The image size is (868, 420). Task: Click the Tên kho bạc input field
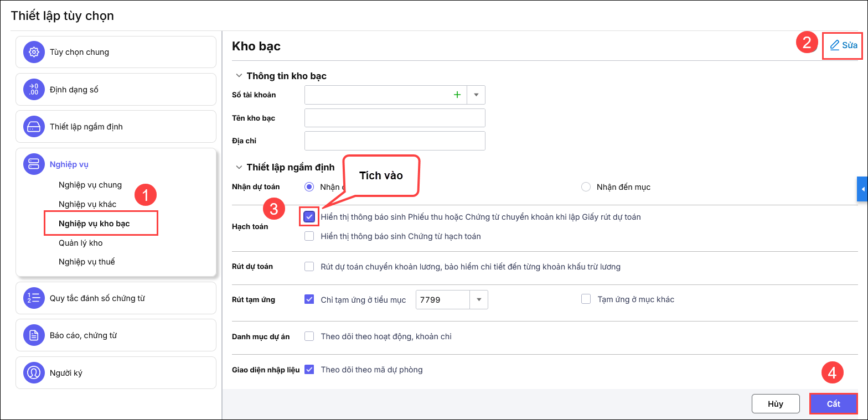point(395,118)
